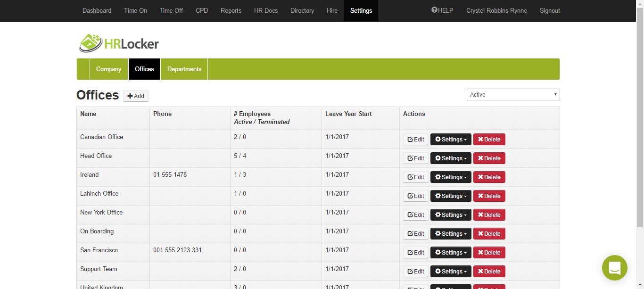
Task: Switch to the Departments tab
Action: coord(184,69)
